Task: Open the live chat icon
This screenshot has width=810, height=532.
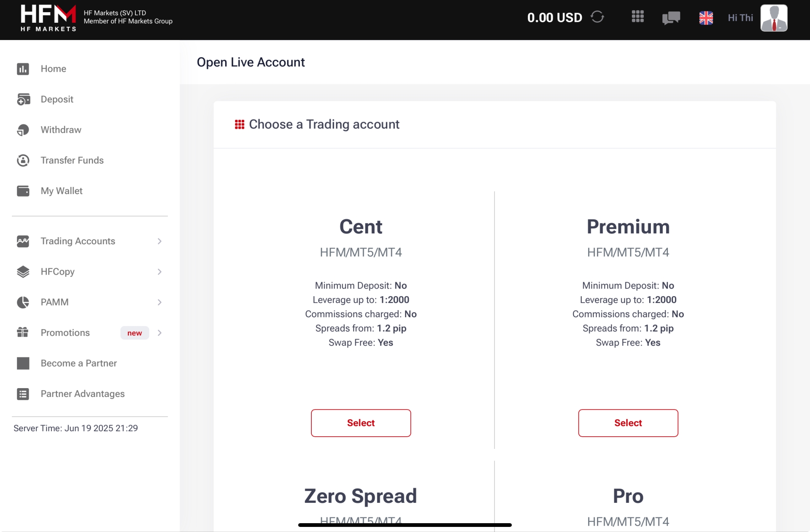Action: pos(671,18)
